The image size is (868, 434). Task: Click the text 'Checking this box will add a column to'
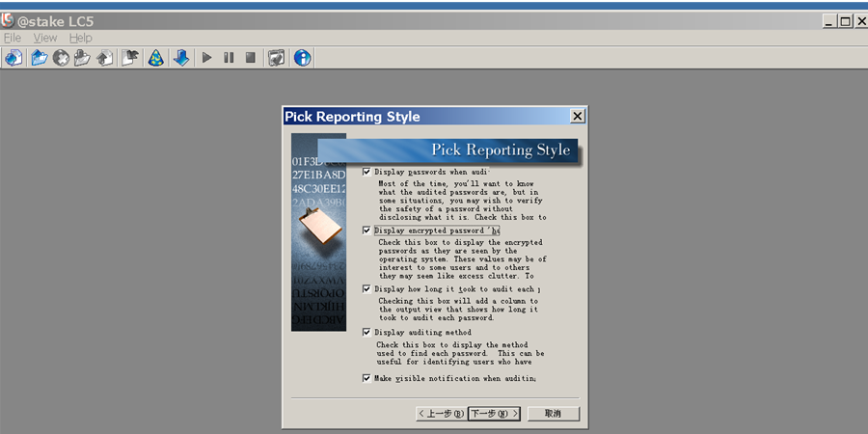(458, 301)
